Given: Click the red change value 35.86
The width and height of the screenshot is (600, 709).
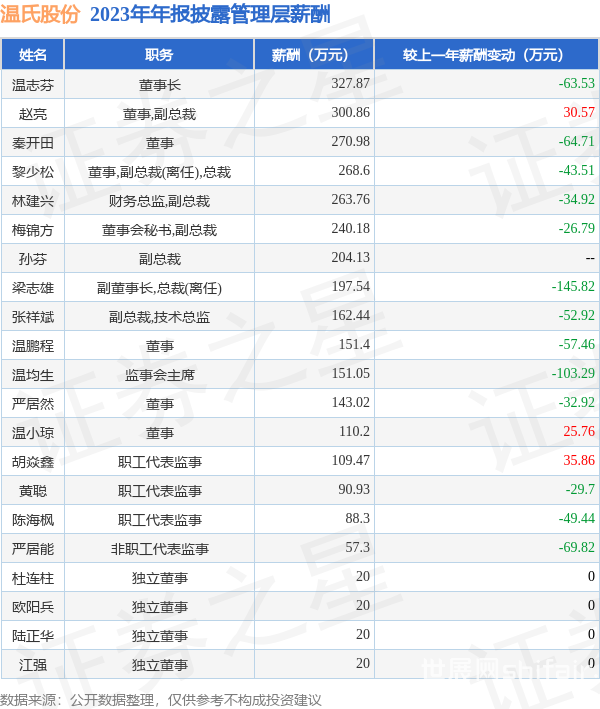Looking at the screenshot, I should [x=578, y=461].
